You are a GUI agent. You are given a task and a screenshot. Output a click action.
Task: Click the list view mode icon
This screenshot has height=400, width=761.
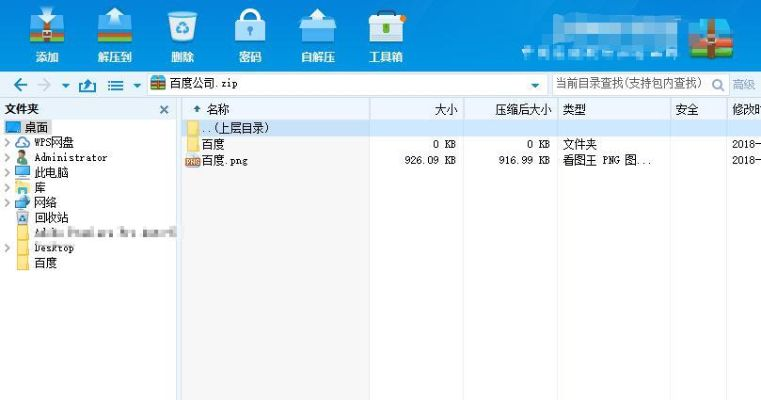tap(116, 86)
